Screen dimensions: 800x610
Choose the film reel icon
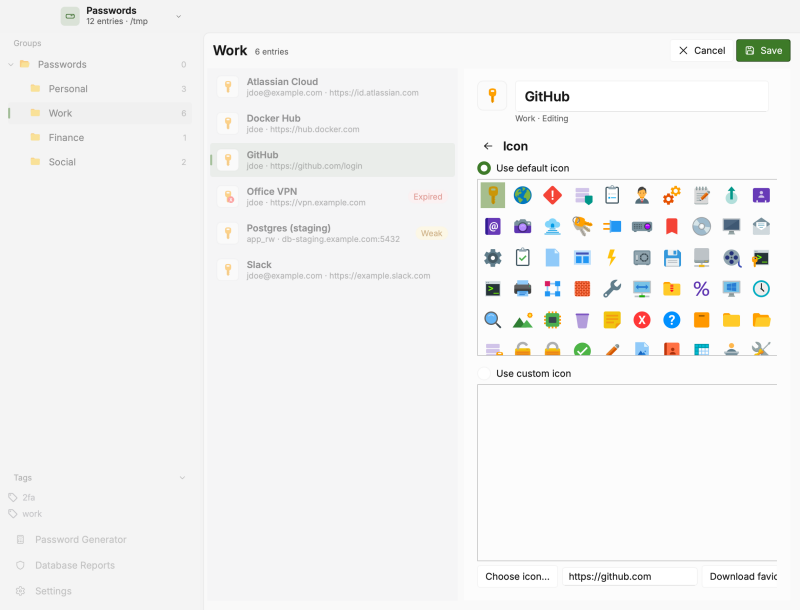(x=732, y=258)
